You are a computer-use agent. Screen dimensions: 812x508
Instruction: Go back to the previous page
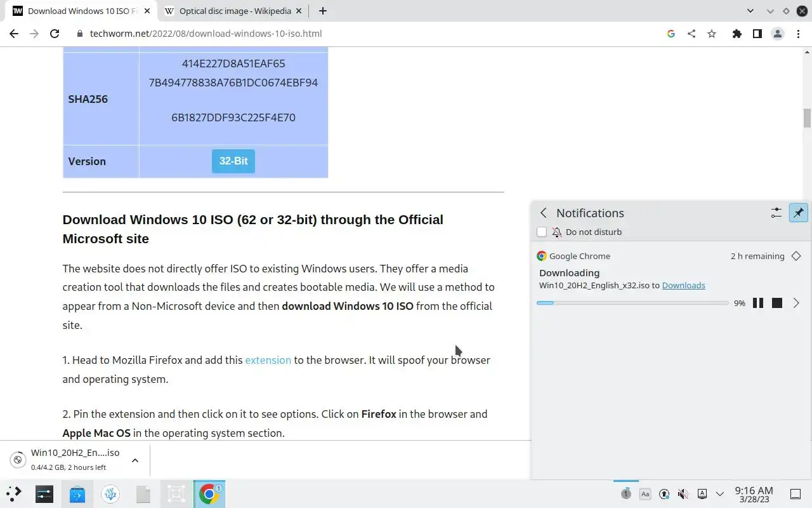(14, 34)
